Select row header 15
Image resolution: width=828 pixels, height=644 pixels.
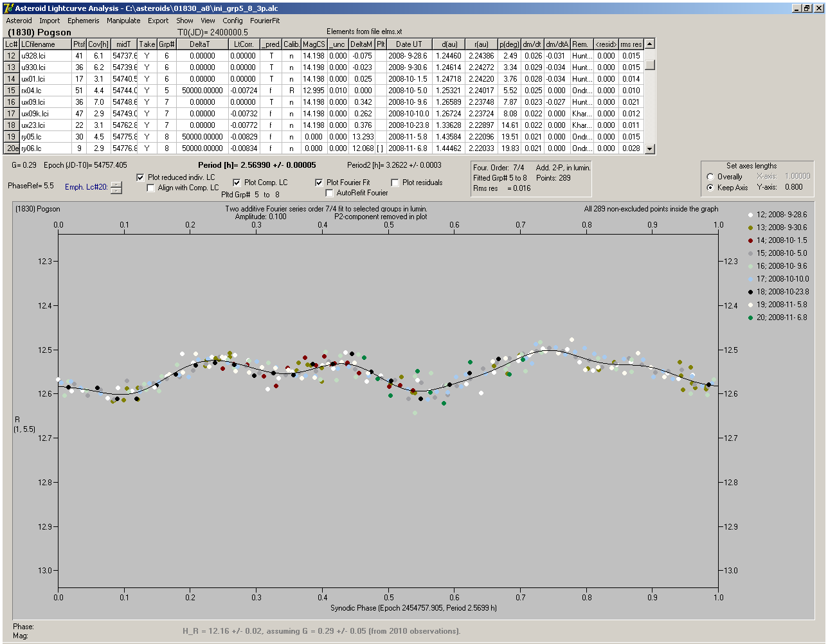pos(12,91)
